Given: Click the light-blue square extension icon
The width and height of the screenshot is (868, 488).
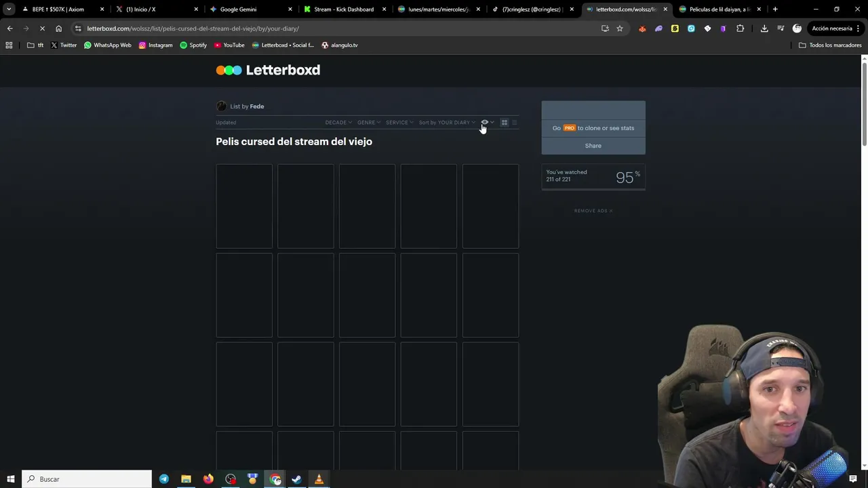Looking at the screenshot, I should (691, 28).
